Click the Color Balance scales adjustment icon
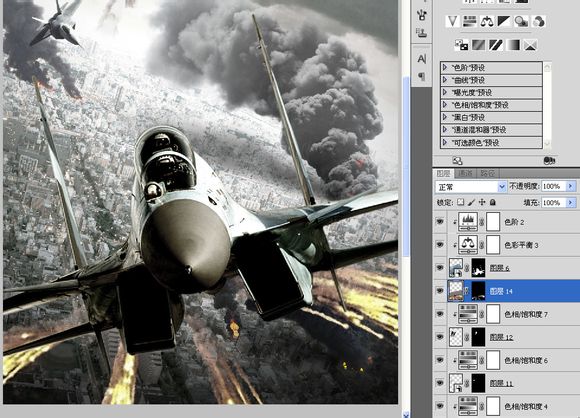Screen dimensions: 580x418 click(x=487, y=21)
